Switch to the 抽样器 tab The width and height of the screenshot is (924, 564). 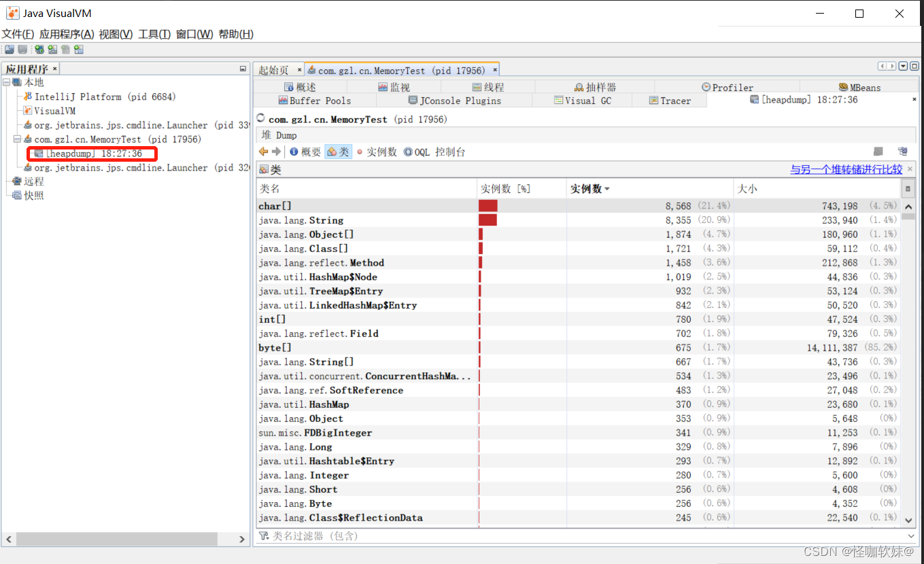click(595, 87)
